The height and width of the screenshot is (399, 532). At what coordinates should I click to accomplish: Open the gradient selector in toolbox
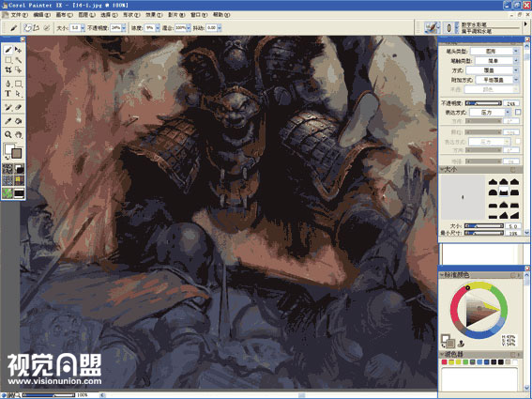[x=19, y=169]
